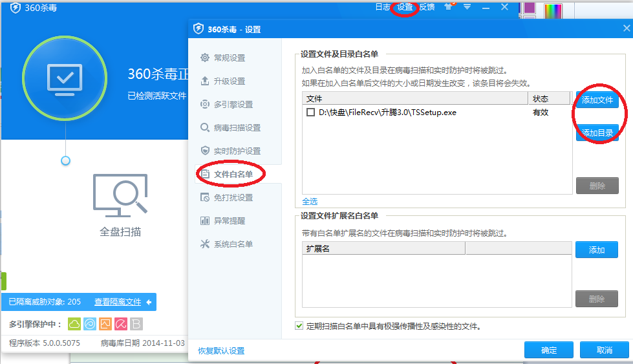Click the 全盘扫描 monitor icon
This screenshot has height=364, width=633.
pos(120,195)
